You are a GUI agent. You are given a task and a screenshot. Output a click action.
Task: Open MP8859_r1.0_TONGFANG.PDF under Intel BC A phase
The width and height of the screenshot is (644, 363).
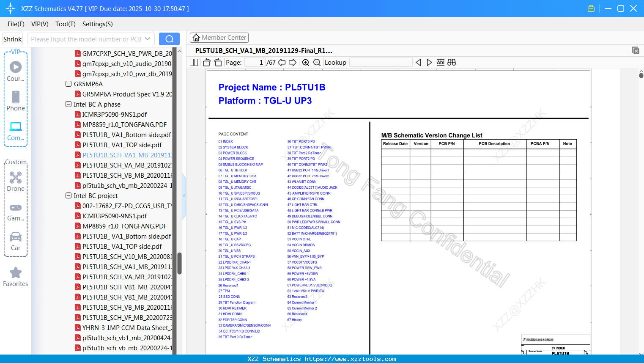pyautogui.click(x=124, y=124)
